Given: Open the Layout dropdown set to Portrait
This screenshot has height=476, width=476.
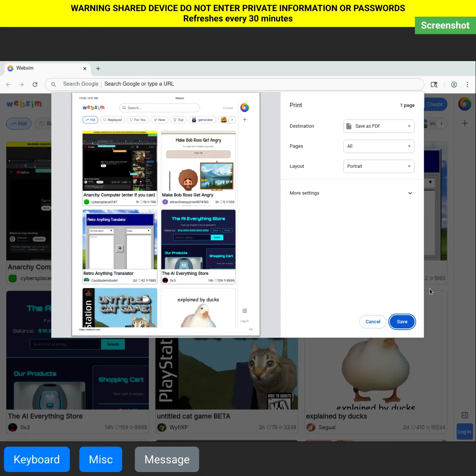Looking at the screenshot, I should tap(378, 166).
